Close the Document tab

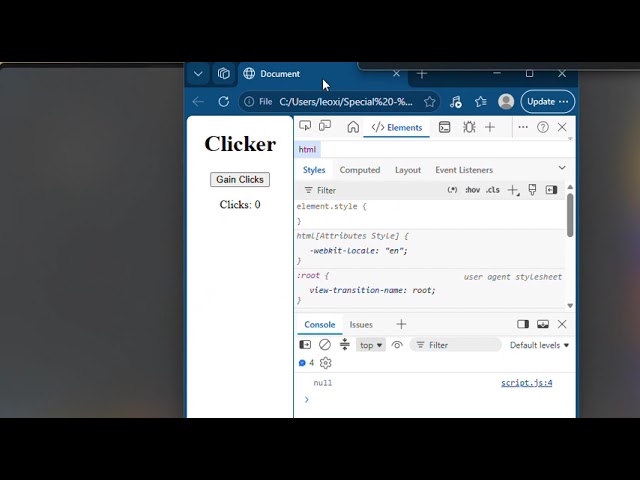click(396, 74)
